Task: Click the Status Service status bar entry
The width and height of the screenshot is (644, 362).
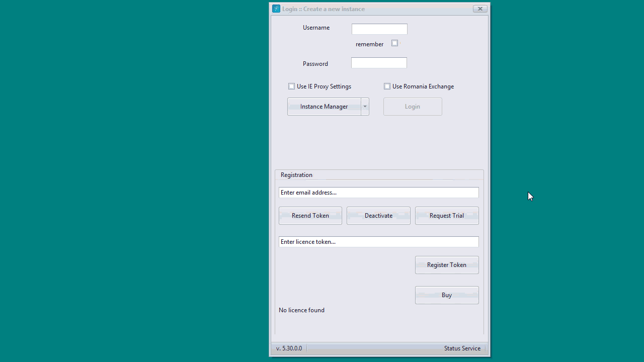Action: pyautogui.click(x=462, y=348)
